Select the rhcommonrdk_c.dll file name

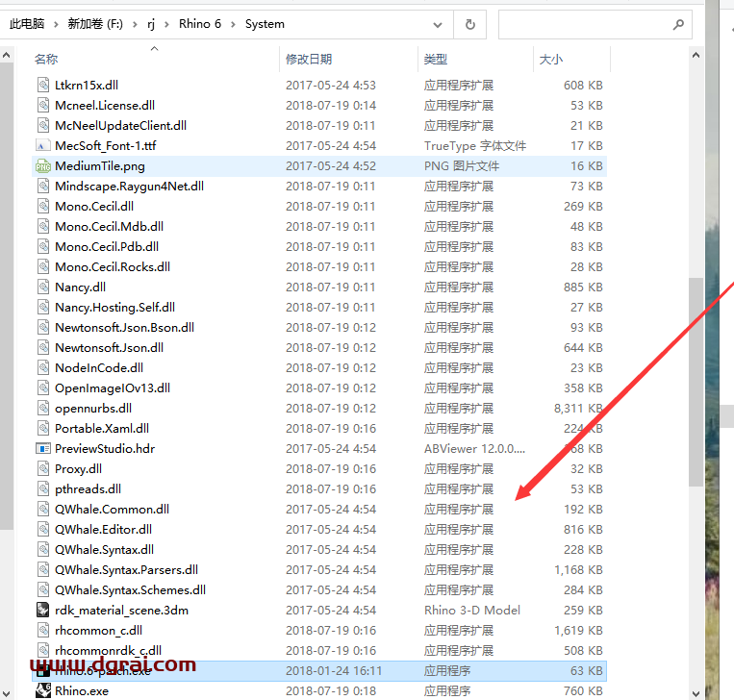click(x=108, y=650)
